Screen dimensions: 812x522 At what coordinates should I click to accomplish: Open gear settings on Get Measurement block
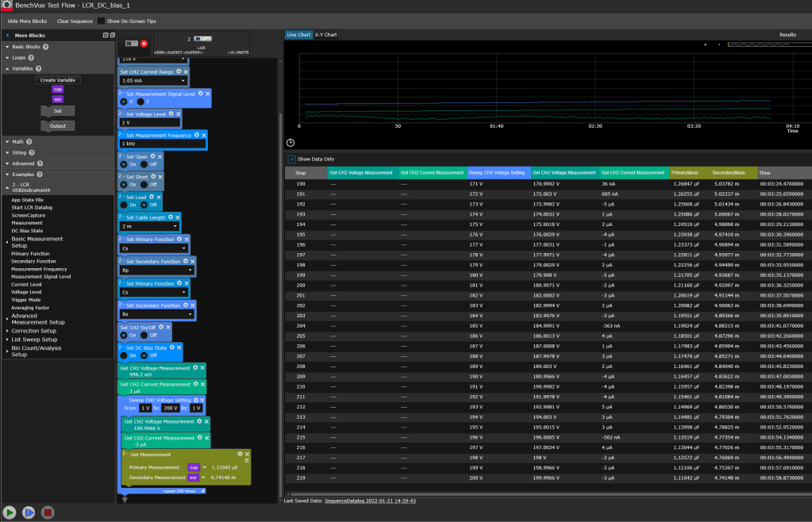point(240,453)
